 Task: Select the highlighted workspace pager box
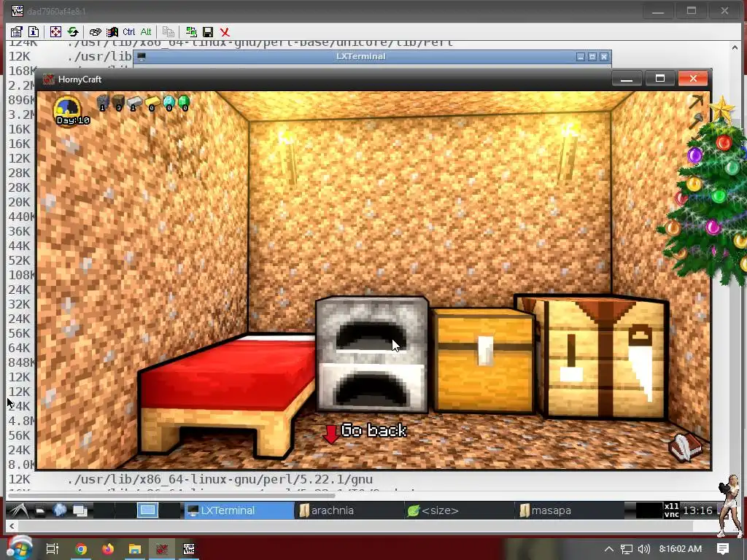(147, 510)
